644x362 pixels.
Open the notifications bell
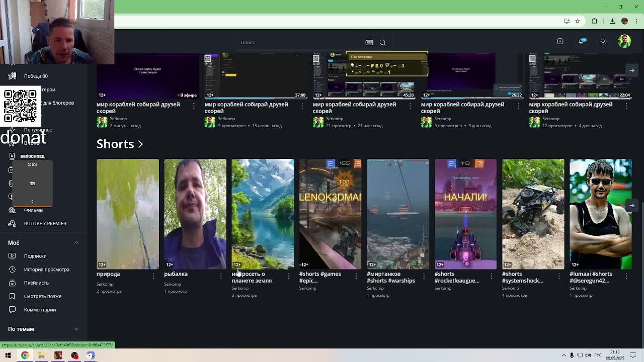pyautogui.click(x=582, y=41)
